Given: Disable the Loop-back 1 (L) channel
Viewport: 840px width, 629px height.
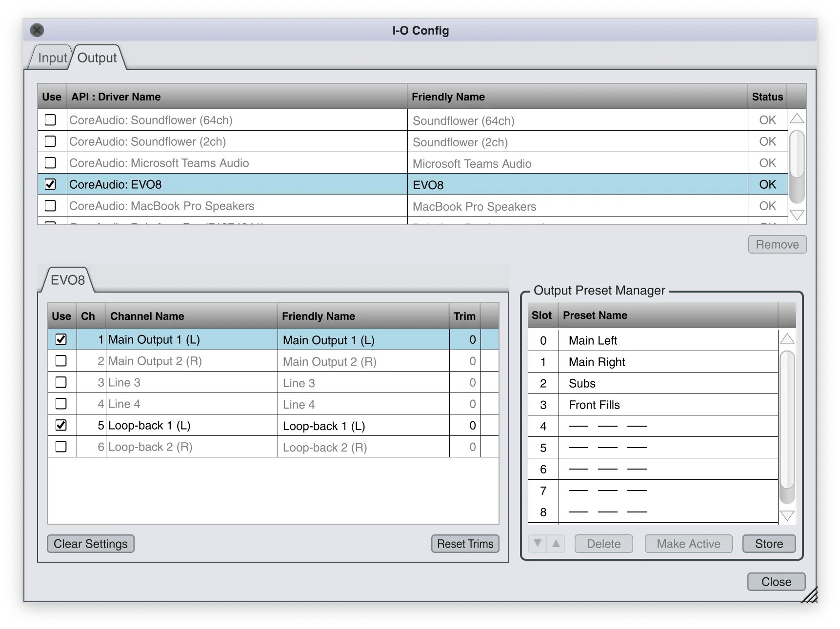Looking at the screenshot, I should [61, 425].
